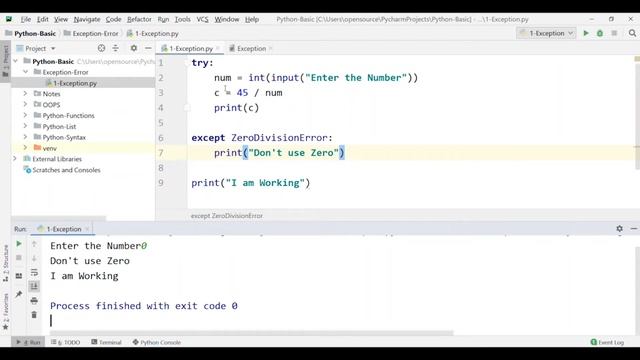Click collapse all icon in Project panel
This screenshot has width=640, height=360.
click(x=116, y=48)
